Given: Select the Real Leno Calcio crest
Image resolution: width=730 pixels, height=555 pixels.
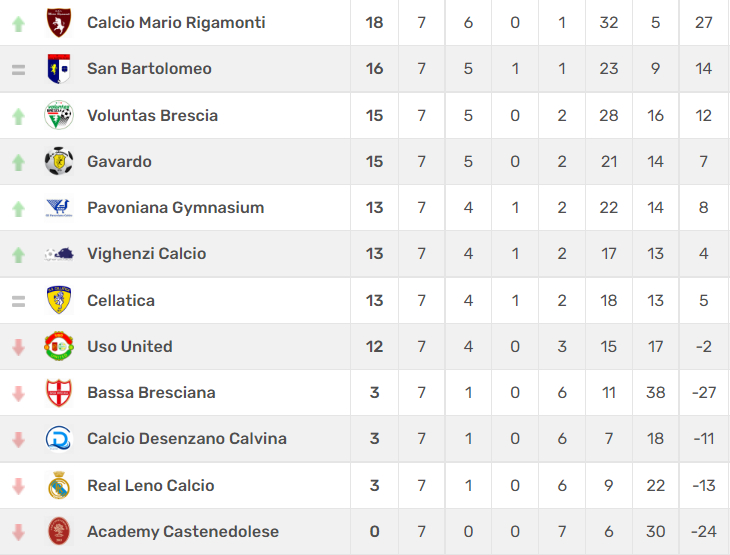Looking at the screenshot, I should [x=59, y=485].
